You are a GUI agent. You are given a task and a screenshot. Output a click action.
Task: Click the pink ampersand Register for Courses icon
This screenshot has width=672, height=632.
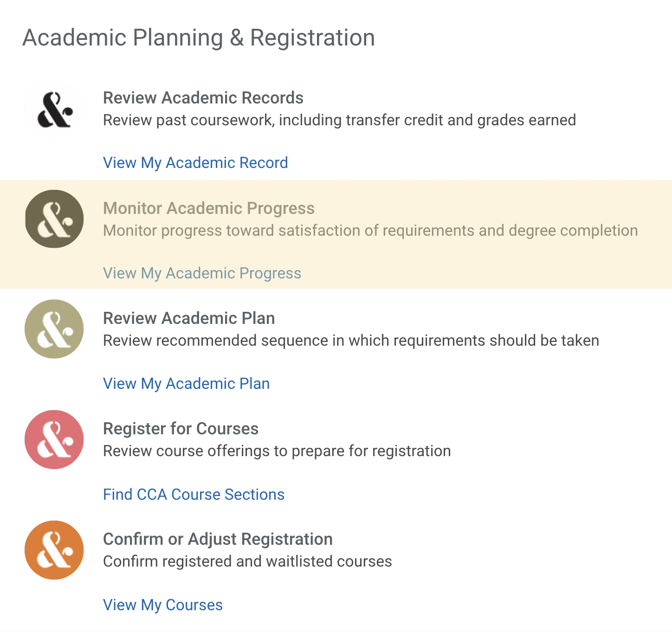click(54, 439)
